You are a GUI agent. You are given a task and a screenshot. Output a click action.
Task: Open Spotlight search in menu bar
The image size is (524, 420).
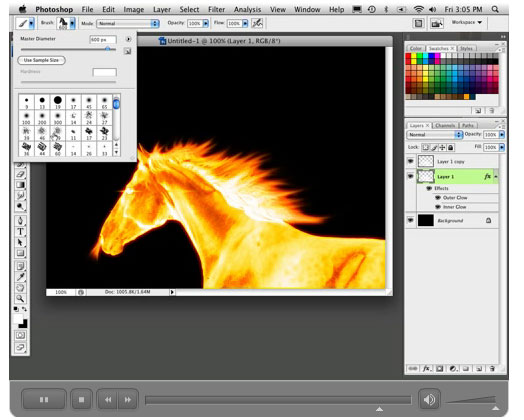(495, 9)
